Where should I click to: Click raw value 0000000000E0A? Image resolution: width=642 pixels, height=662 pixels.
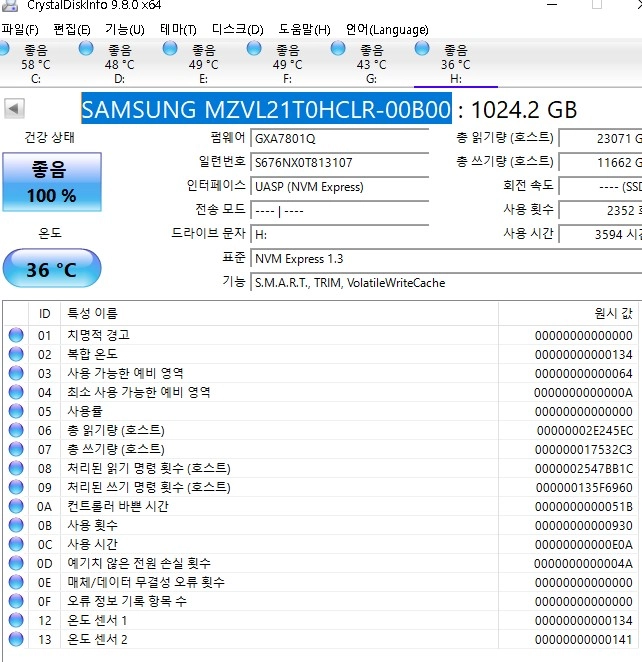pos(584,545)
